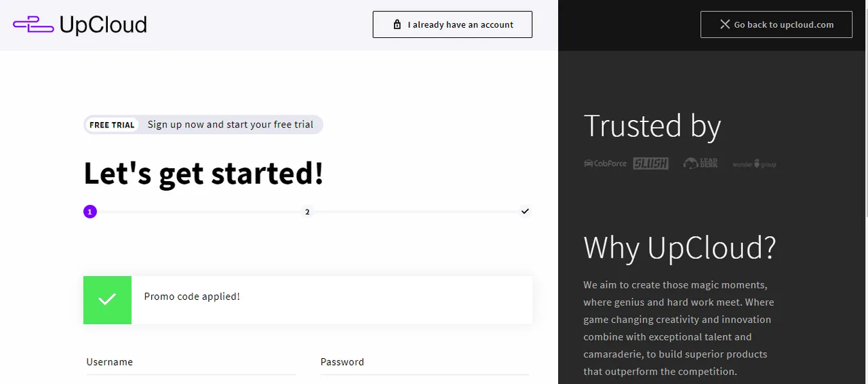Click the 'Go back to upcloud.com' button
This screenshot has width=868, height=384.
tap(776, 24)
